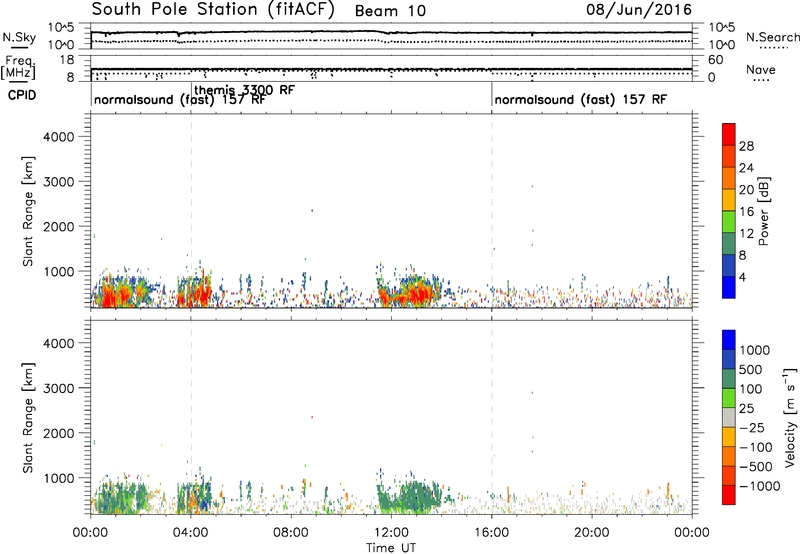Select the first 'normalsound (fast) 157 RF' label
Viewport: 800px width, 554px height.
180,99
